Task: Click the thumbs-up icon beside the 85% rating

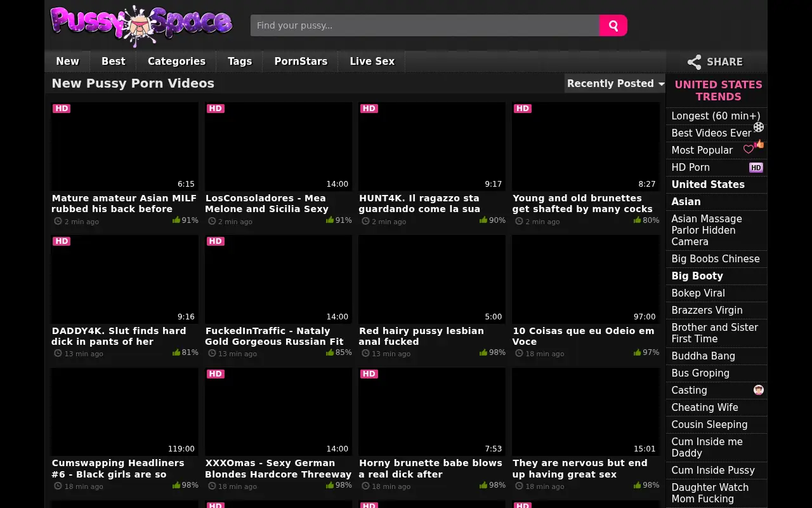Action: point(330,352)
